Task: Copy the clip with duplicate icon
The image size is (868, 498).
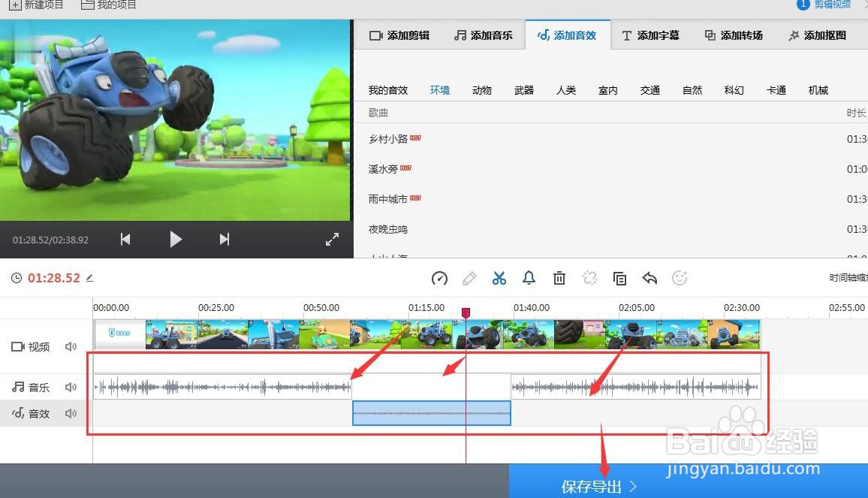Action: point(619,278)
